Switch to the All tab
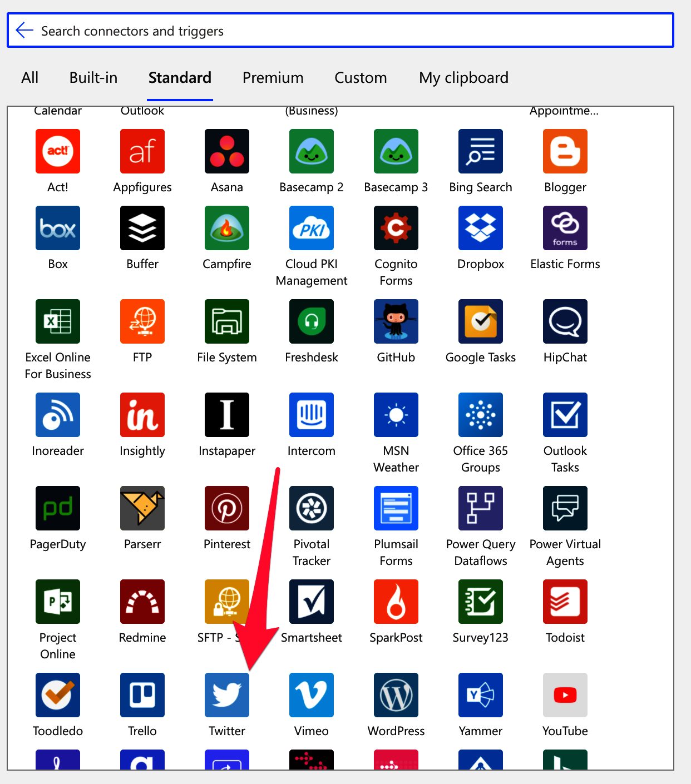This screenshot has height=784, width=691. pyautogui.click(x=30, y=77)
